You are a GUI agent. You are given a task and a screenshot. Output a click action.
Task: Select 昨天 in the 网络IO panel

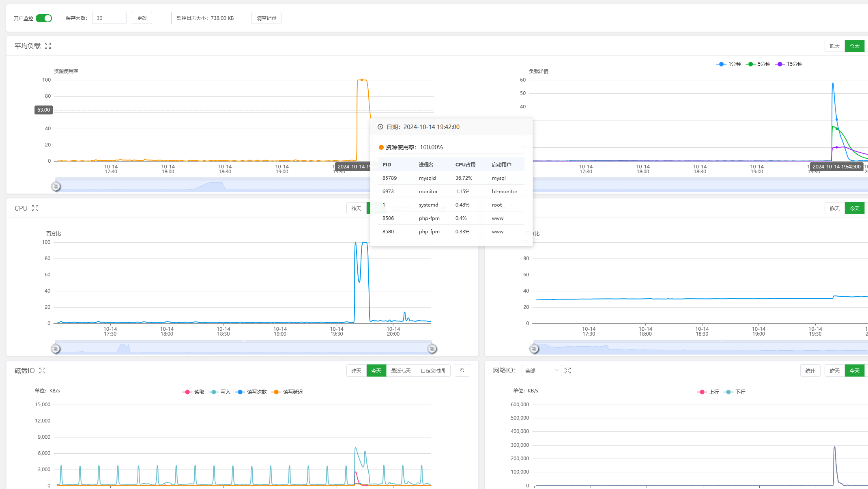point(835,371)
